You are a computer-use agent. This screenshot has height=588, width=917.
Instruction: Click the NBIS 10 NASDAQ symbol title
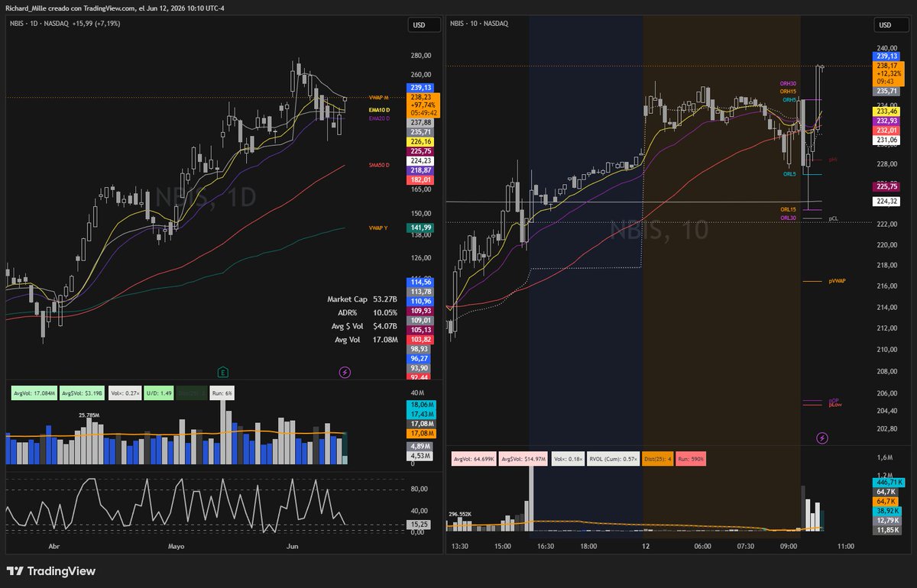click(x=479, y=24)
